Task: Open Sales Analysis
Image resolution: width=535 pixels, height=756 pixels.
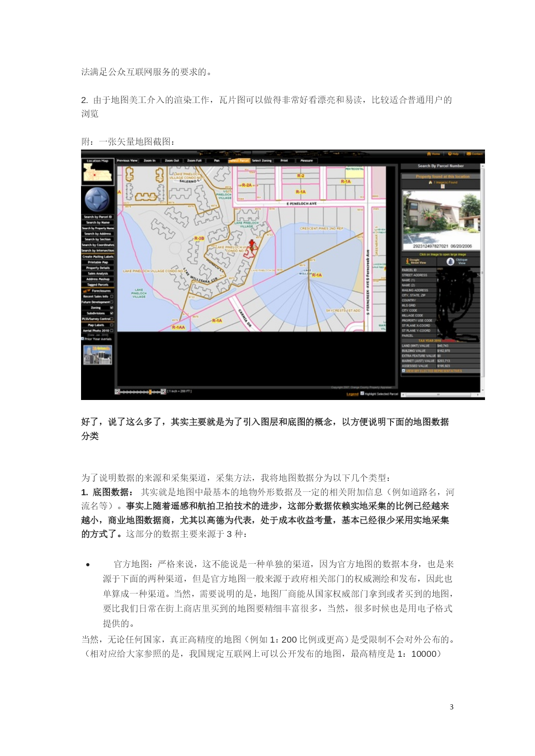Action: [x=98, y=273]
